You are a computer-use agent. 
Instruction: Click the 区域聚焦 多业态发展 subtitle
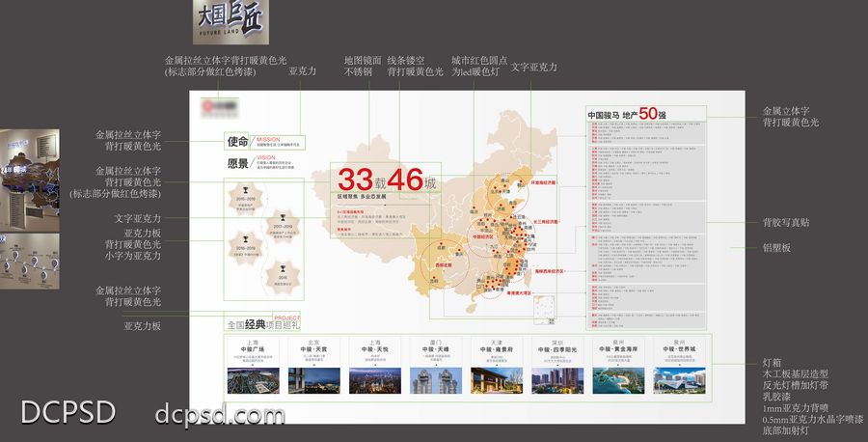coord(362,197)
